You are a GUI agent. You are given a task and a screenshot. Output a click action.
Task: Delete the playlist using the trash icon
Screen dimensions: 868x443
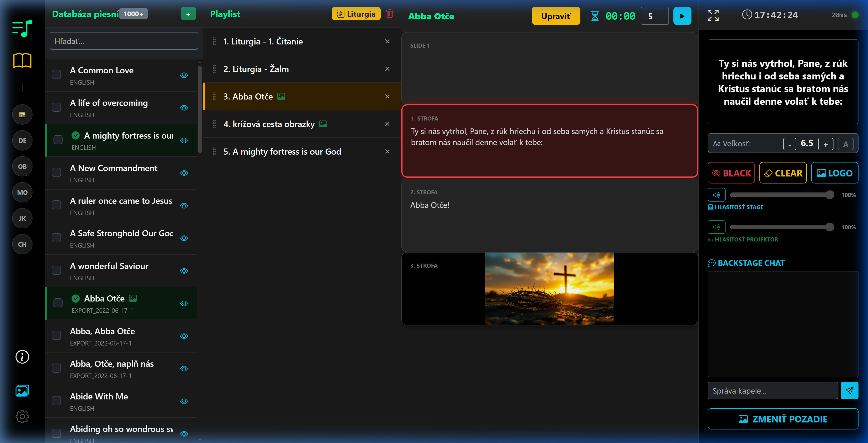[390, 14]
